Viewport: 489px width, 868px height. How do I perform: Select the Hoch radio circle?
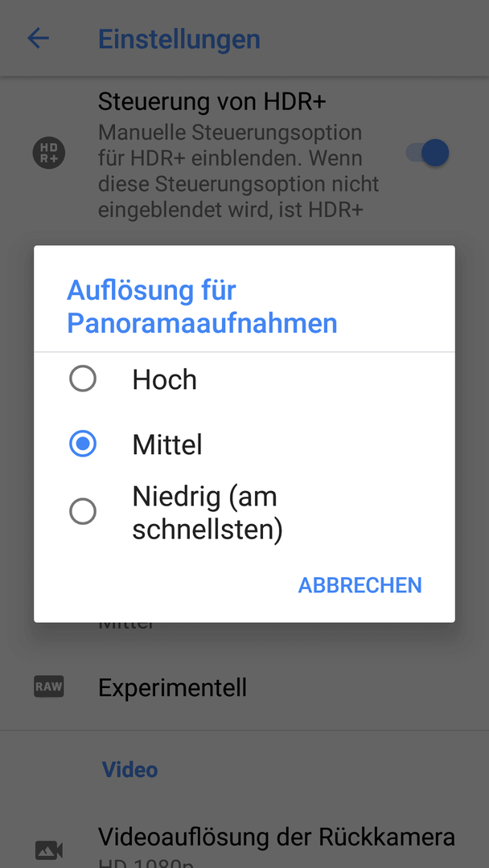coord(83,379)
